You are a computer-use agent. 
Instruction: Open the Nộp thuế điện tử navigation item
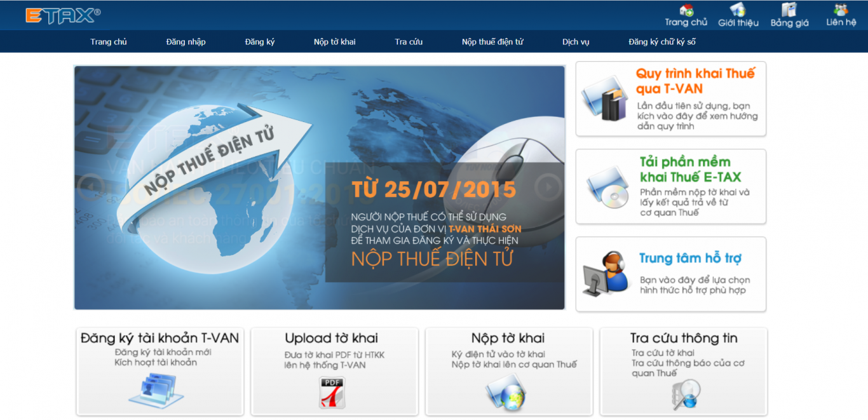(492, 42)
